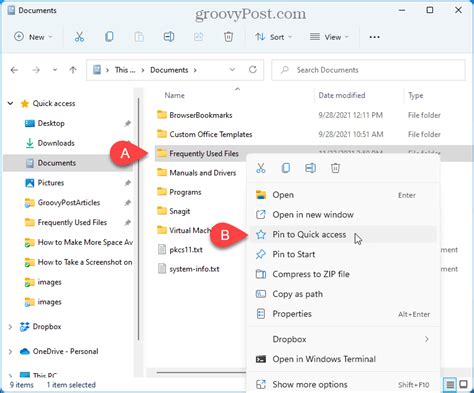This screenshot has height=393, width=474.
Task: Click the Dropbox icon in the sidebar
Action: coord(24,327)
